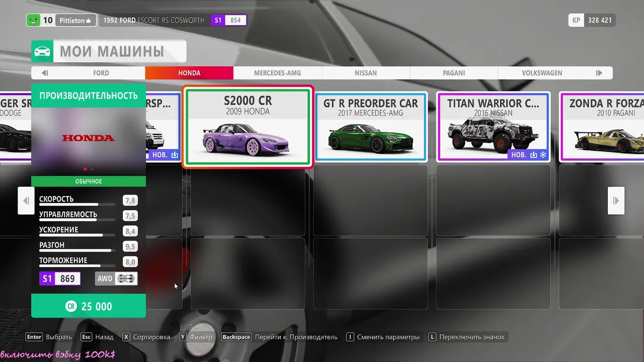Select the Titan Warrior Nissan card
Viewport: 644px width, 362px height.
493,127
